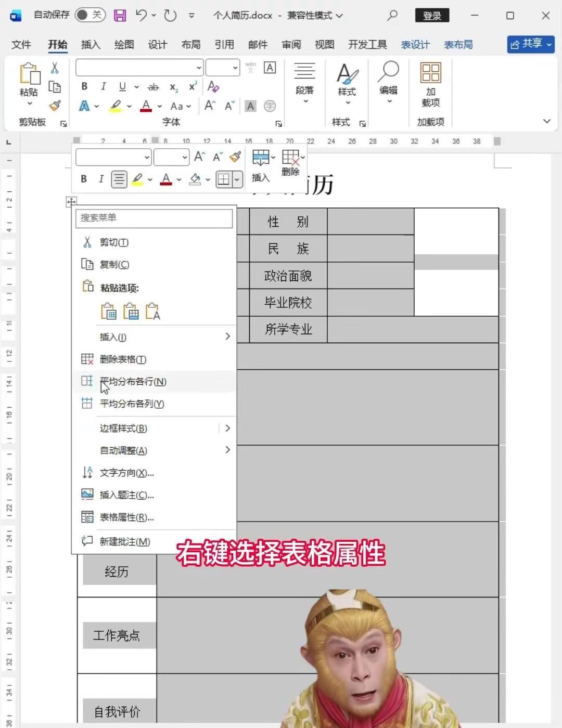Click mini toolbar shading paint bucket
The height and width of the screenshot is (728, 562).
[x=195, y=179]
